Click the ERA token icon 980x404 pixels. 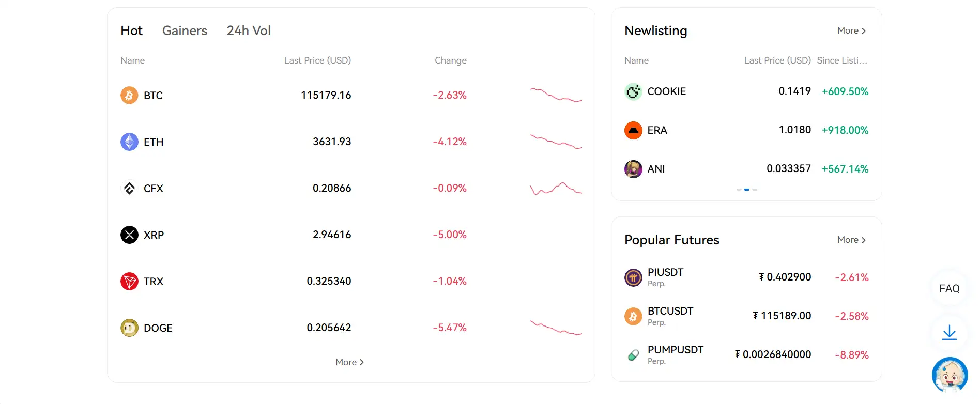(633, 130)
